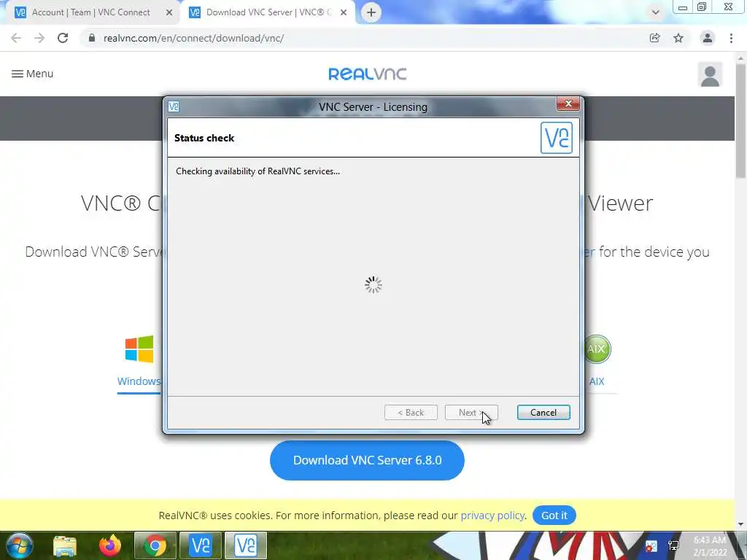Screen dimensions: 747x560
Task: Close the Account | Team tab
Action: 169,13
